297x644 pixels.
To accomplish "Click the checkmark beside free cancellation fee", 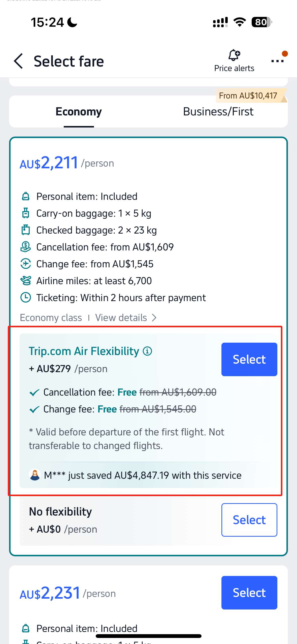I will coord(35,392).
